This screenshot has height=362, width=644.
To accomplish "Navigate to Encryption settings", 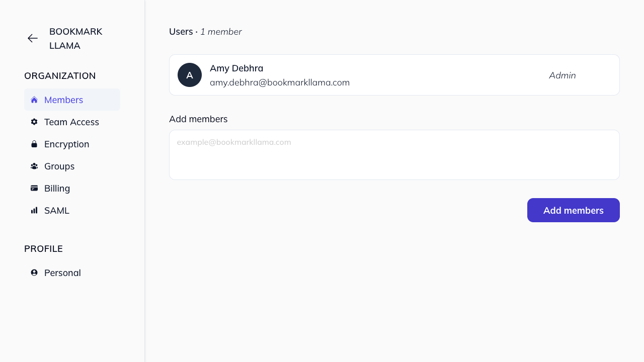I will pos(66,144).
